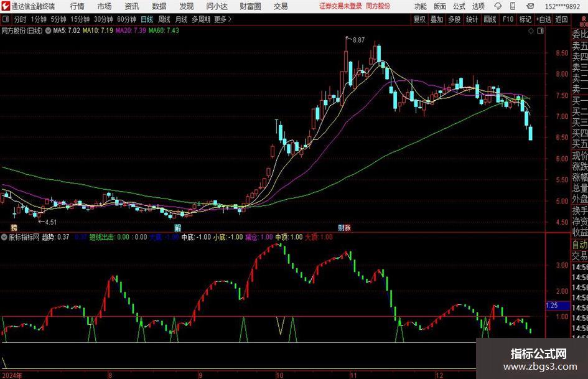Click the diamond icon at chart top right
Viewport: 588px width, 379px height.
(x=531, y=31)
